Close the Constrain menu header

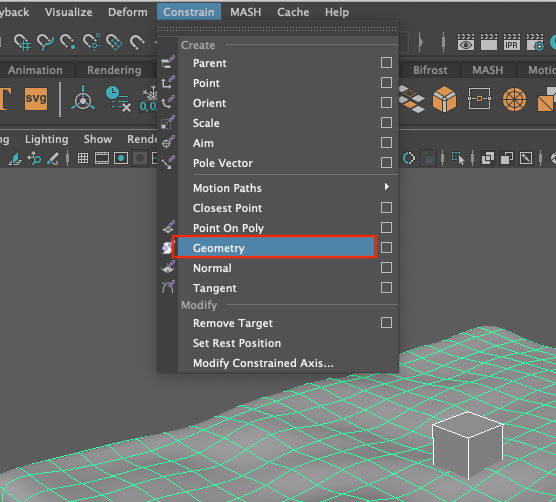coord(189,12)
